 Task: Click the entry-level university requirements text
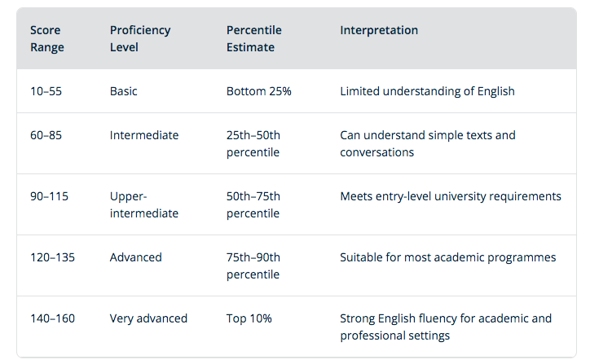click(x=451, y=196)
